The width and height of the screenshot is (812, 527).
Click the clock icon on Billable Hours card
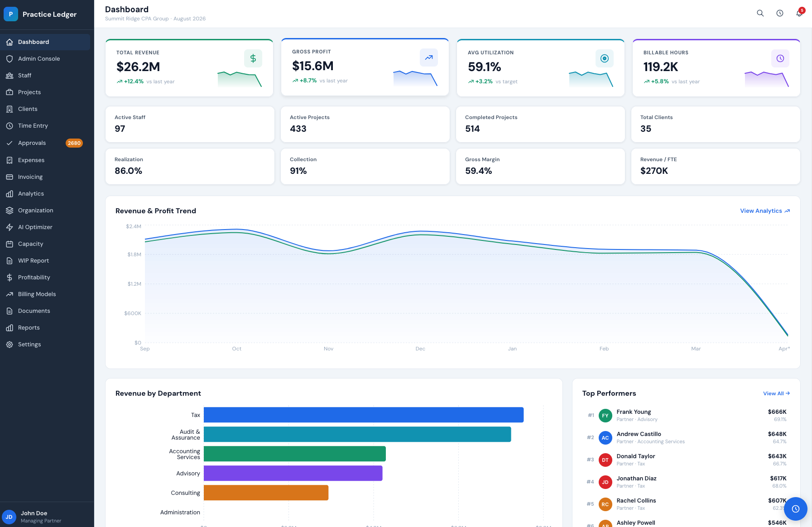780,58
